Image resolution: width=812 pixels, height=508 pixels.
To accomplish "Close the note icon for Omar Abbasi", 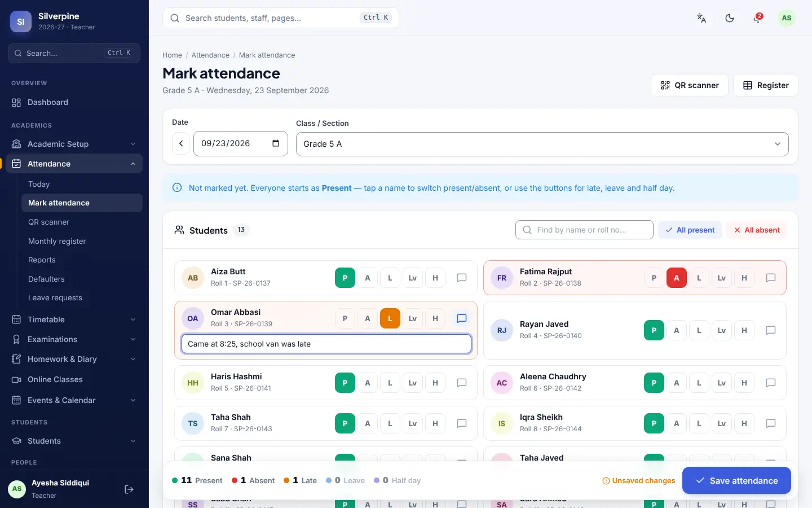I will [462, 318].
